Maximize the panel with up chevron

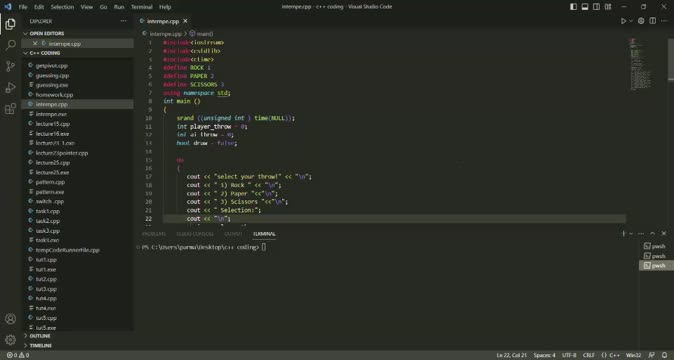(653, 233)
